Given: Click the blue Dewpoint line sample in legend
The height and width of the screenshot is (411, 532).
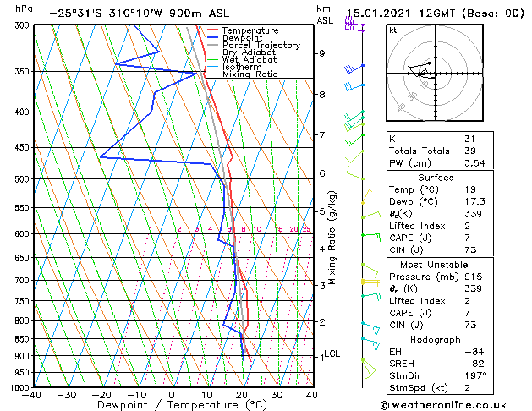Looking at the screenshot, I should [x=213, y=38].
